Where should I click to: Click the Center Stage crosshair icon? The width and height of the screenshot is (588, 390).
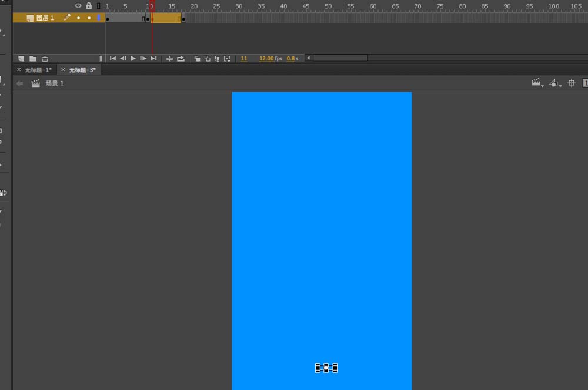pos(571,83)
